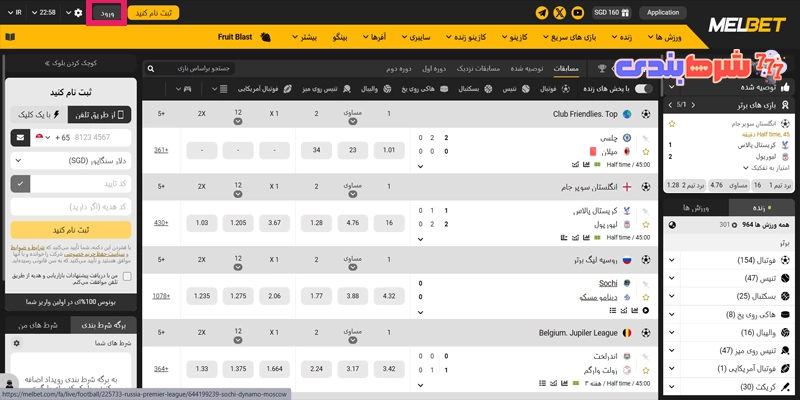The height and width of the screenshot is (400, 800).
Task: Click the trophy icon beside the مسابقات tab
Action: [602, 68]
